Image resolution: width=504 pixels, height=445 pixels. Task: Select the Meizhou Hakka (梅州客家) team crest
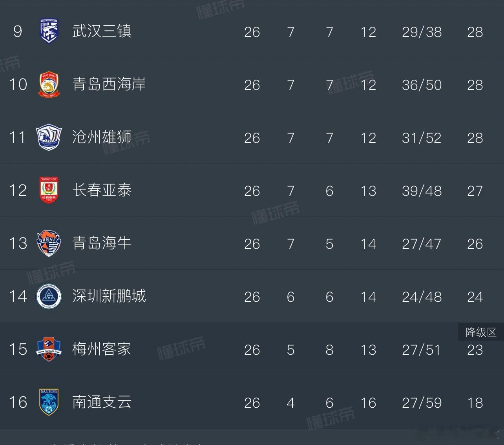tap(49, 349)
